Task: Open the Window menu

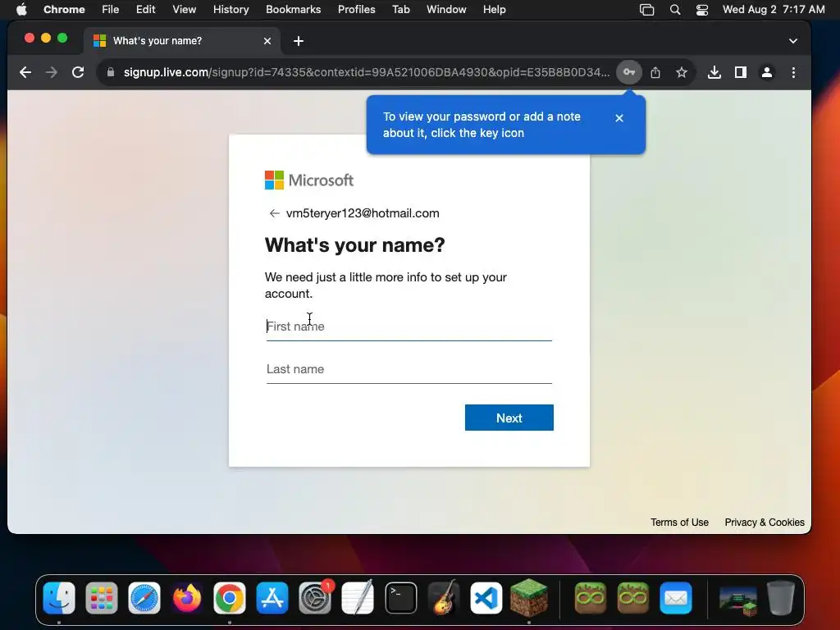Action: 446,10
